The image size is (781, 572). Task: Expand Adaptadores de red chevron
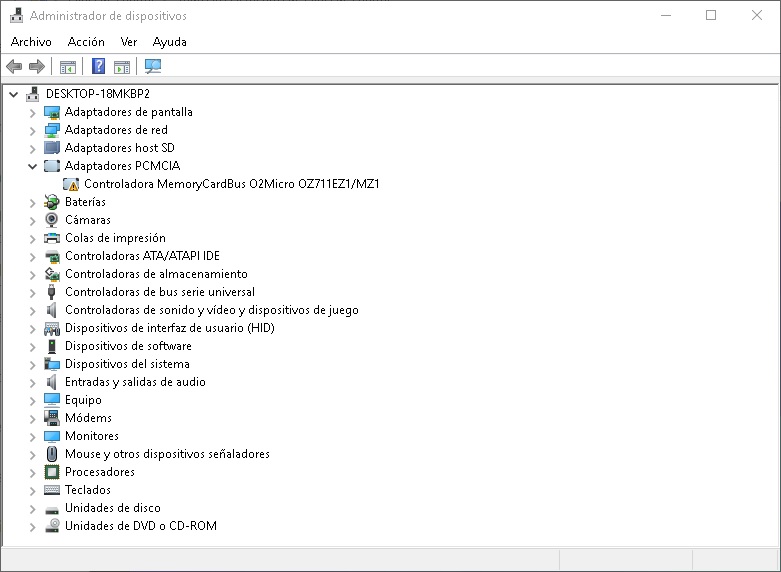(32, 131)
